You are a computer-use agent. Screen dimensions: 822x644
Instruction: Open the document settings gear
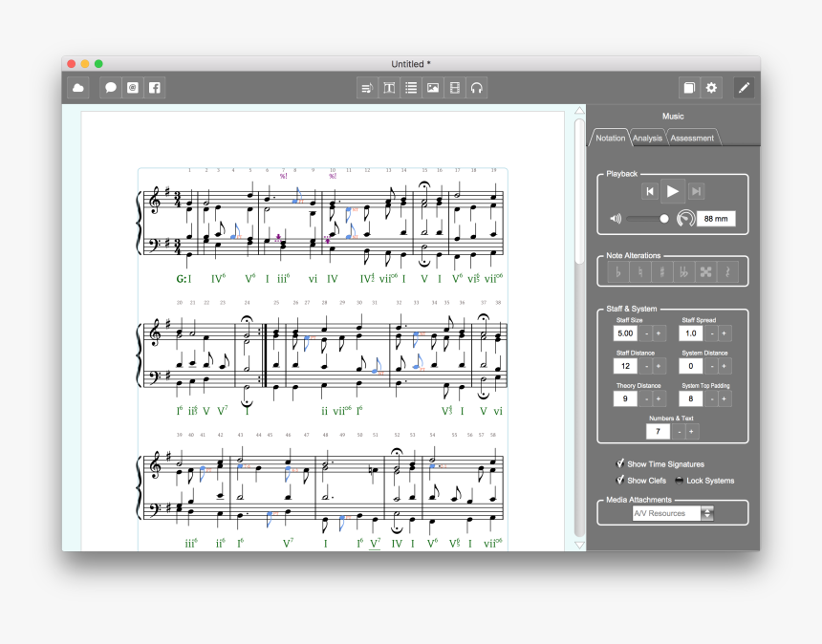(710, 87)
